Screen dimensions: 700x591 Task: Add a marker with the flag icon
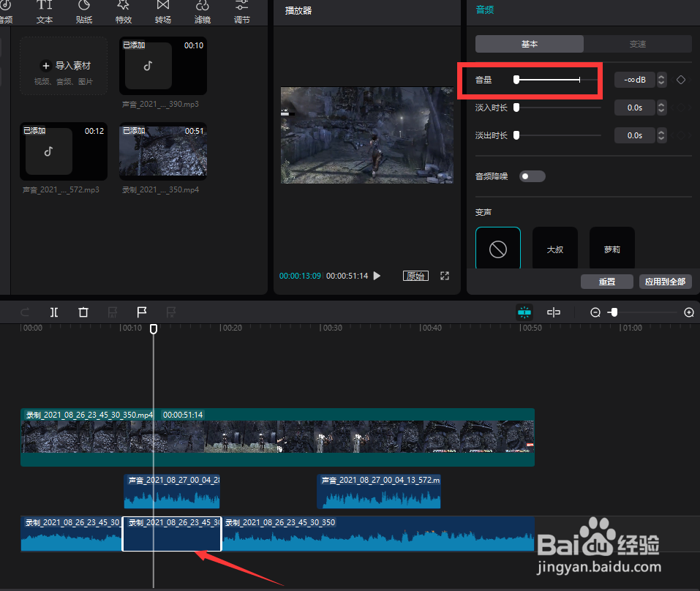141,312
